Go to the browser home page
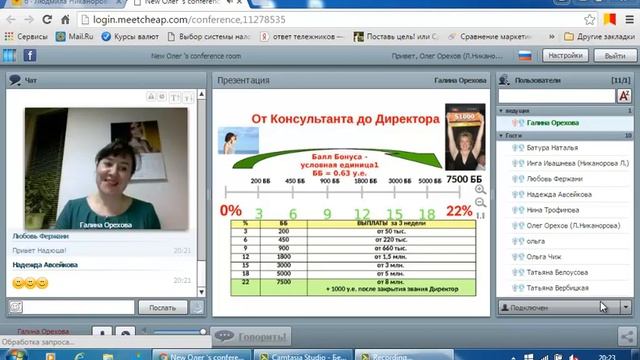 pyautogui.click(x=65, y=20)
